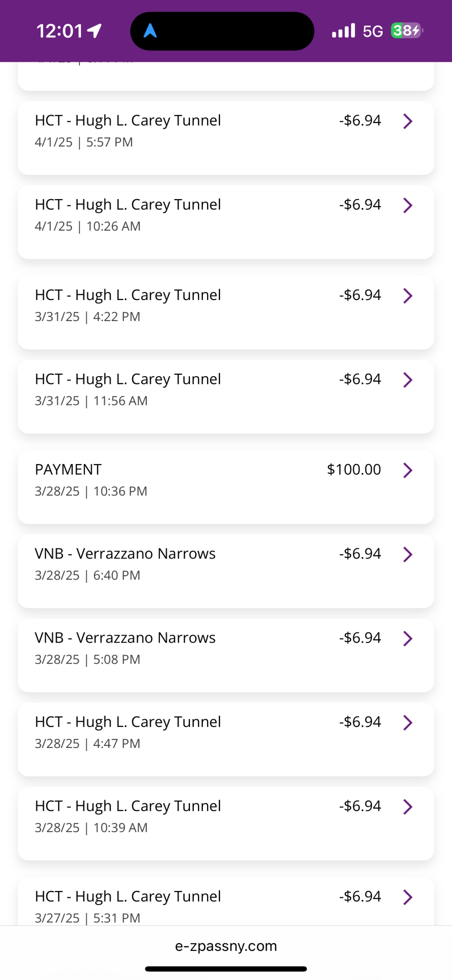Viewport: 452px width, 980px height.
Task: Expand Verrazzano Narrows 5:08 PM toll arrow
Action: pyautogui.click(x=408, y=639)
